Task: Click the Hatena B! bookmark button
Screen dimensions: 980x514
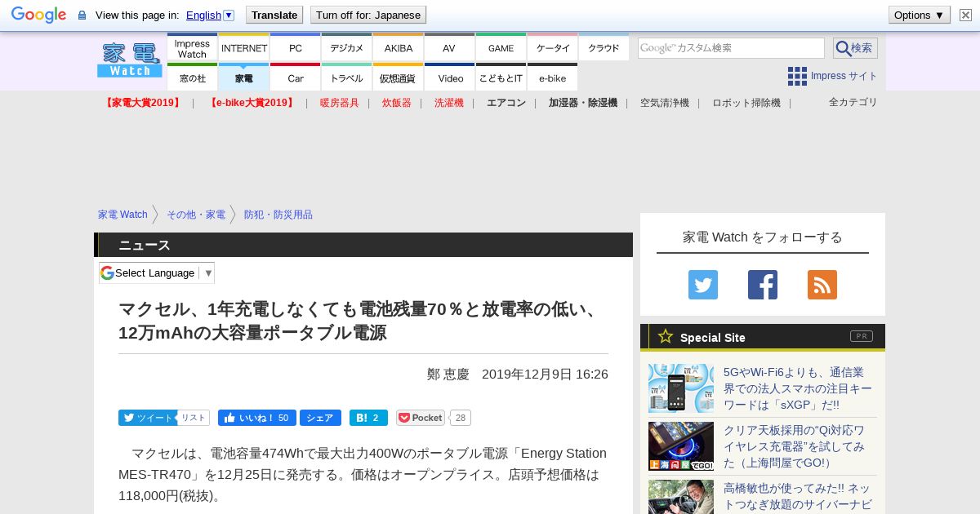Action: pos(368,418)
